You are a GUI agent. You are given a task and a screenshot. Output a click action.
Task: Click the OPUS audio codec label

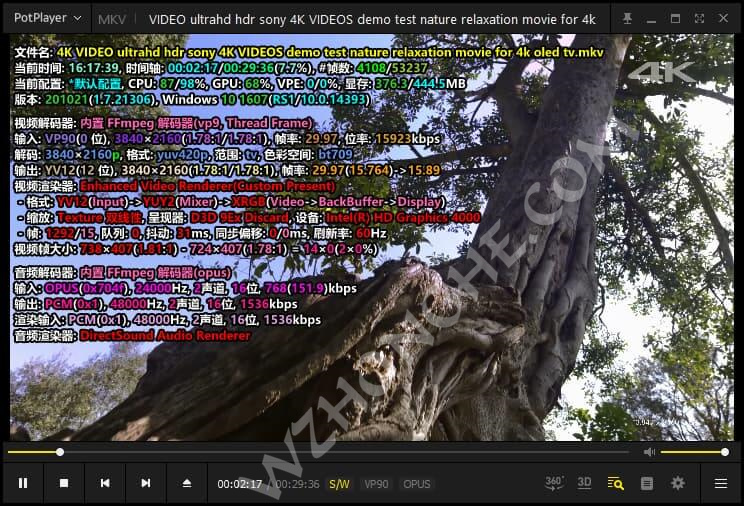tap(416, 484)
